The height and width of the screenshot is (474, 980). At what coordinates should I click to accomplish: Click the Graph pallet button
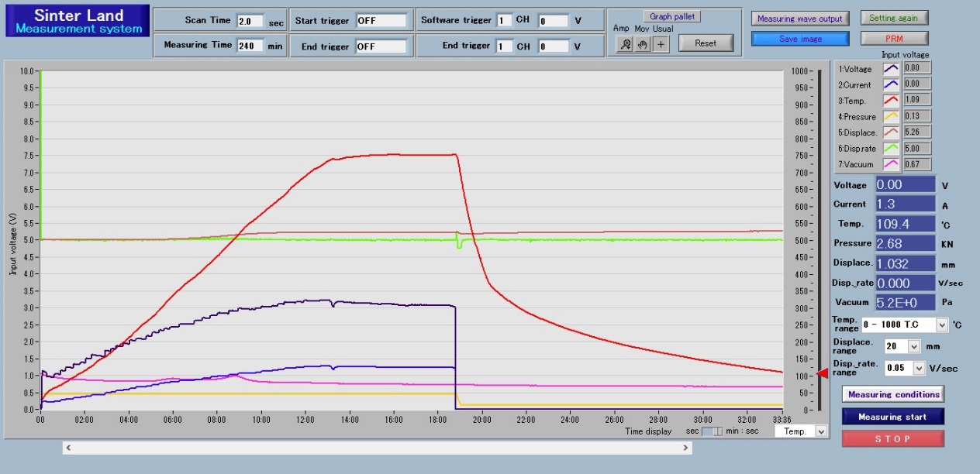pos(671,16)
